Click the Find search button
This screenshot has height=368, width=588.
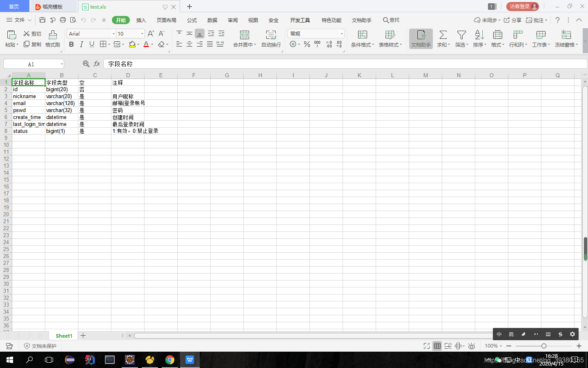pos(391,20)
